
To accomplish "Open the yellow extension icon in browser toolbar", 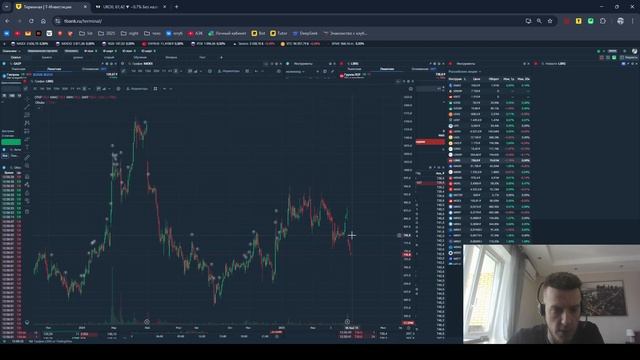I will [x=578, y=21].
